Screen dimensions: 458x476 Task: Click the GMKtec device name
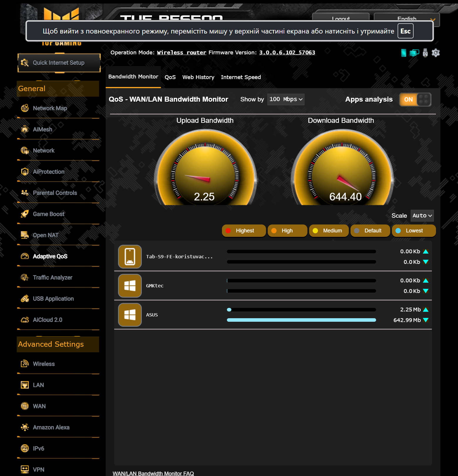tap(155, 286)
